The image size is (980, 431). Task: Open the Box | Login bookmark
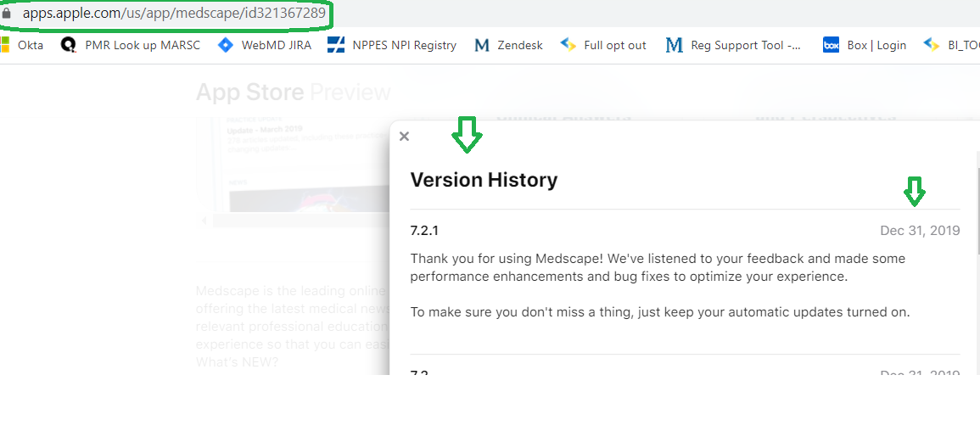[865, 45]
